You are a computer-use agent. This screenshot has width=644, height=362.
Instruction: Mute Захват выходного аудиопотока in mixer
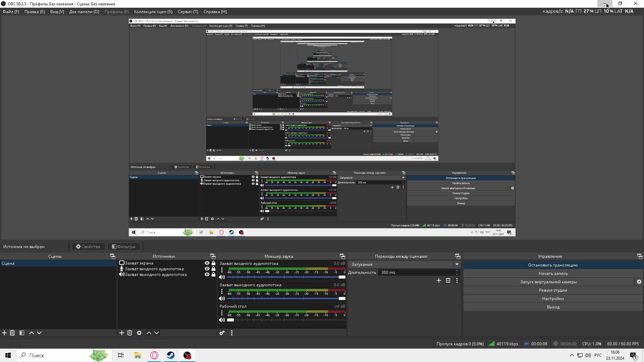222,299
